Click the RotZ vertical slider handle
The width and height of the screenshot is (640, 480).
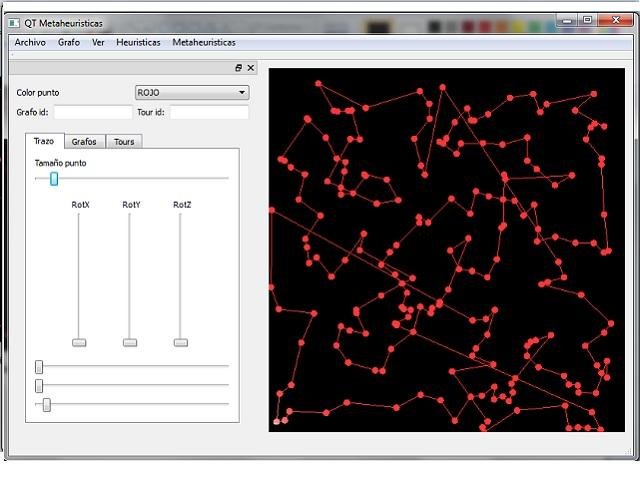pyautogui.click(x=180, y=342)
